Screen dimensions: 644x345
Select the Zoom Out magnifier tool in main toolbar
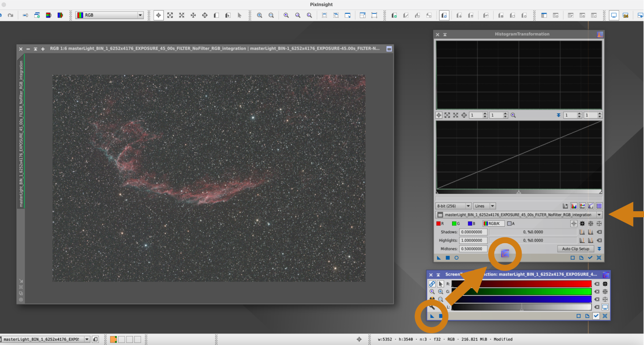271,15
